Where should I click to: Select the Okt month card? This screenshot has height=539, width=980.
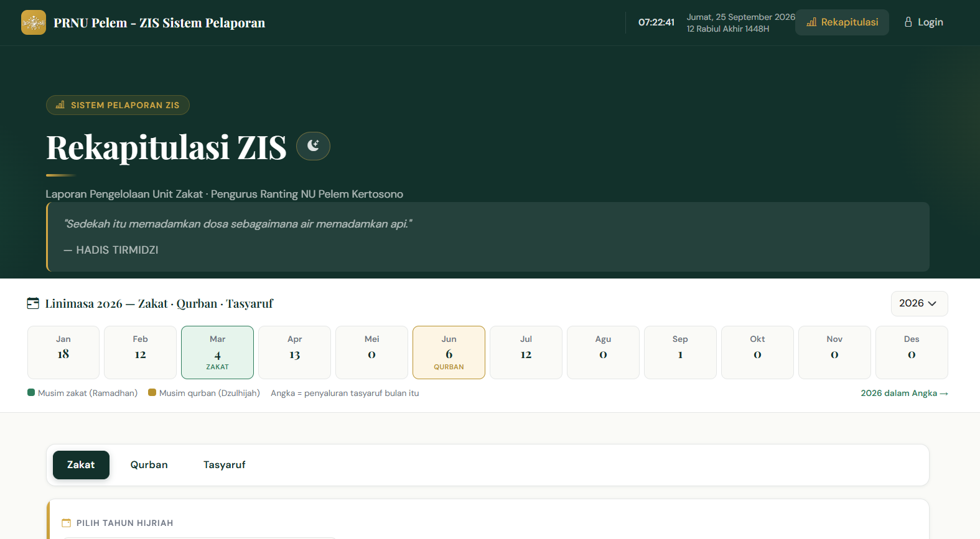[x=757, y=352]
